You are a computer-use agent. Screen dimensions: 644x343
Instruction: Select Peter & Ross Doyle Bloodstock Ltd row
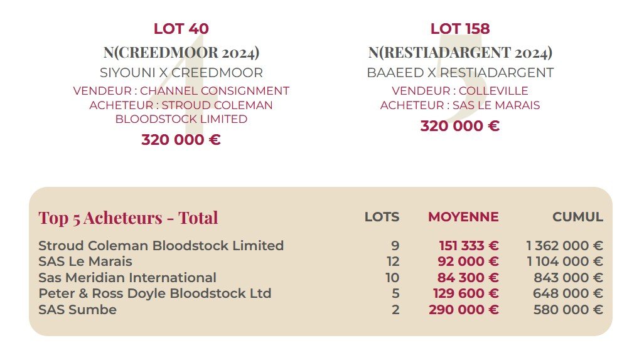(154, 293)
